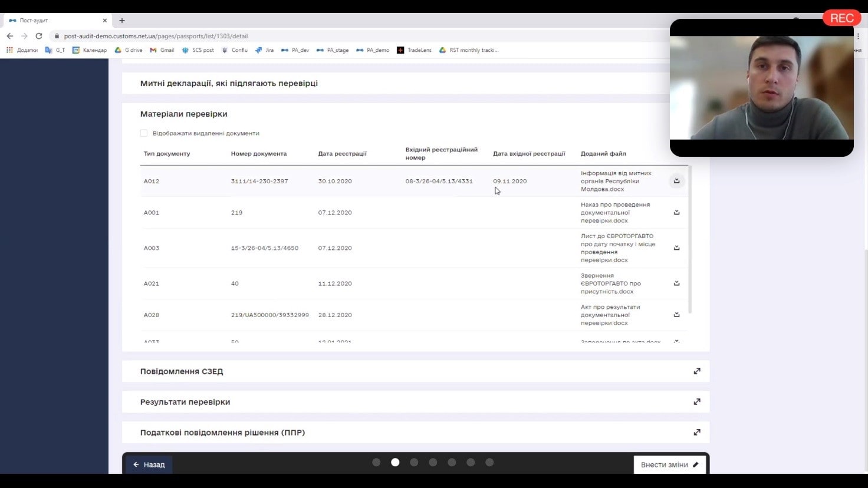Click the Вхідний реєстраційний номер column header

coord(441,153)
